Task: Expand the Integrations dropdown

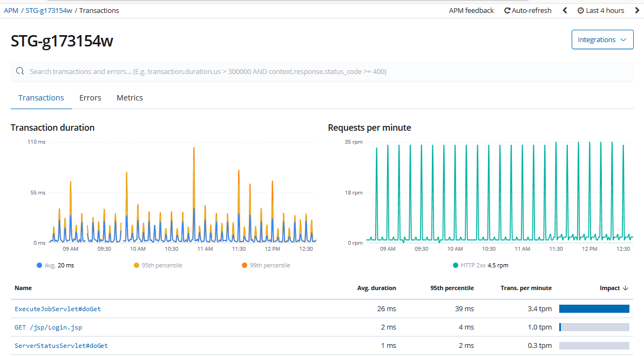Action: [602, 39]
